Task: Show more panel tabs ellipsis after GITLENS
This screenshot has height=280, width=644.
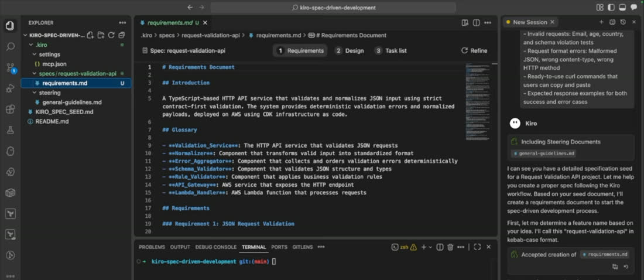Action: tap(321, 247)
